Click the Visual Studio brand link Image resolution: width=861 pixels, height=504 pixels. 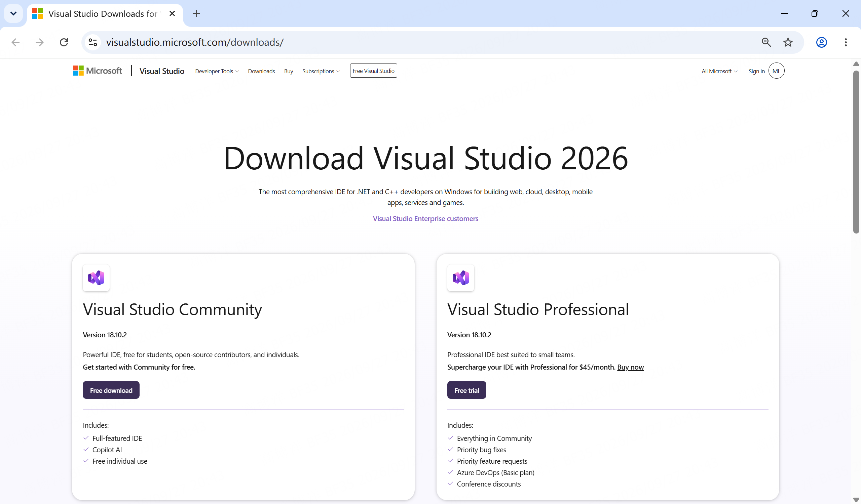click(162, 71)
